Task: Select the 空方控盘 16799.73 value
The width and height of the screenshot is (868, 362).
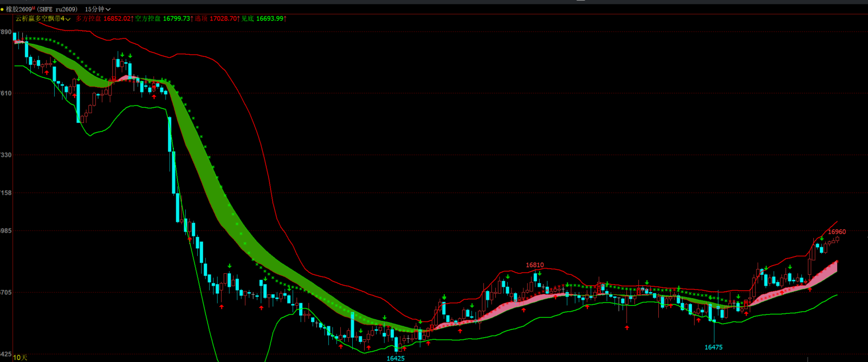Action: [164, 18]
